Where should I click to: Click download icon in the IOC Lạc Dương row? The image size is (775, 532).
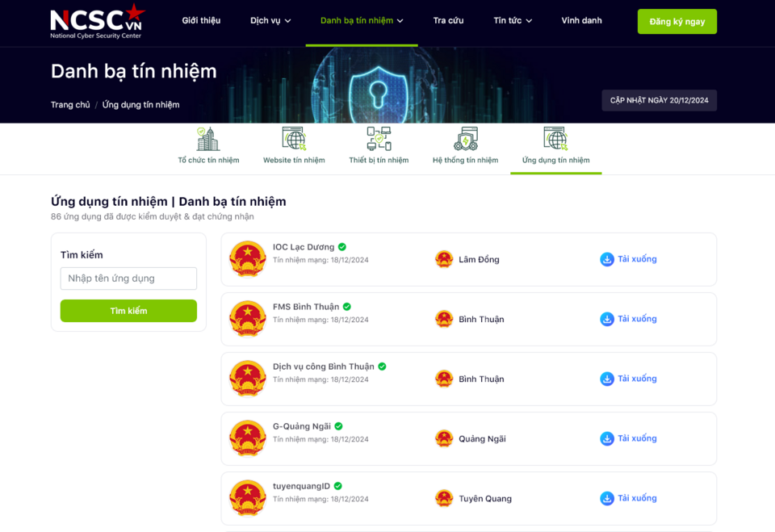(x=607, y=259)
